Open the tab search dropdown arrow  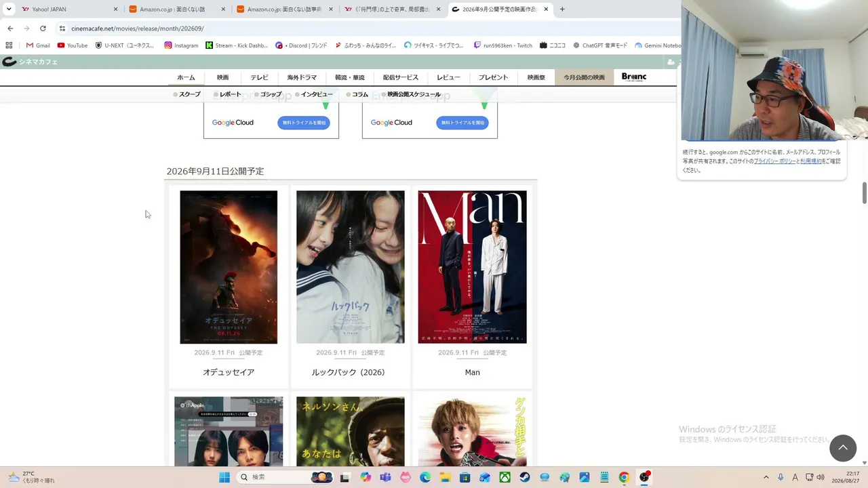point(9,9)
